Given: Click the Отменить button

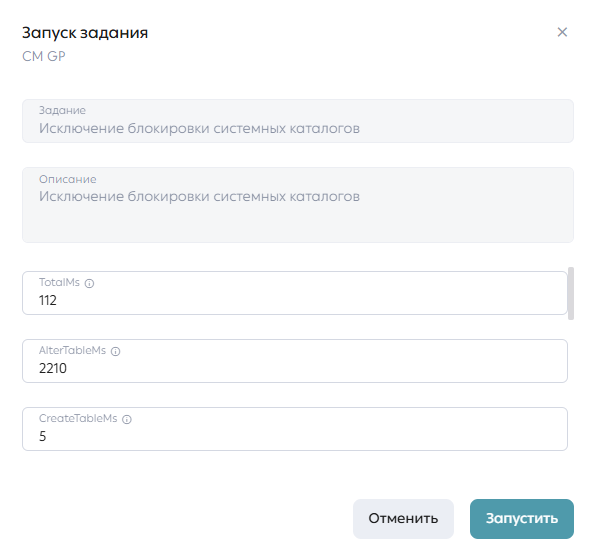Looking at the screenshot, I should pos(403,519).
